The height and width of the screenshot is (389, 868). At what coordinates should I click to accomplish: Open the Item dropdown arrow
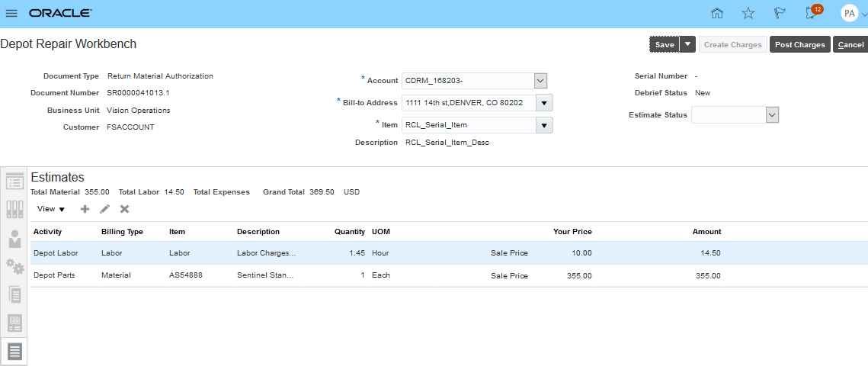544,126
